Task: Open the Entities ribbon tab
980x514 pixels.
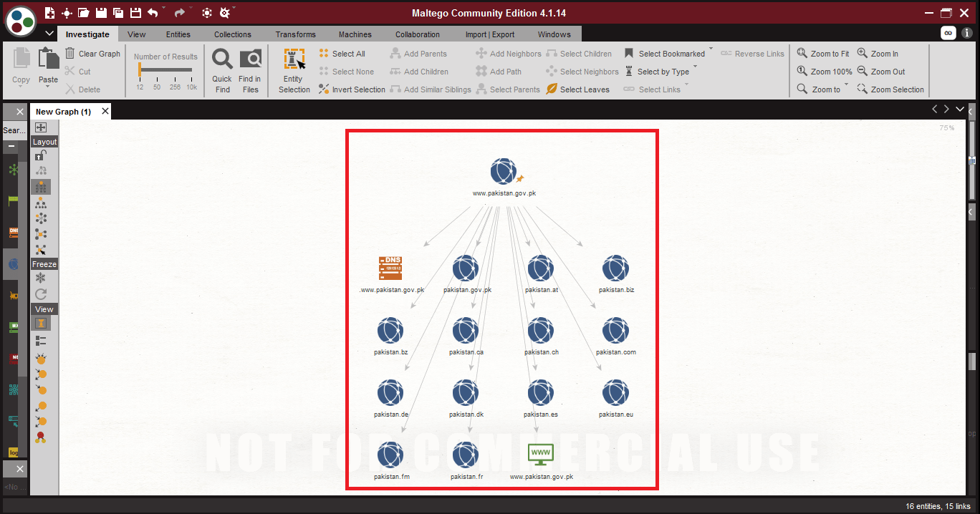Action: pyautogui.click(x=178, y=34)
